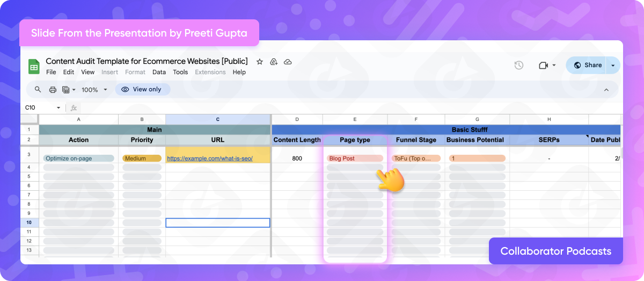Open the Data menu
This screenshot has width=644, height=281.
click(x=159, y=72)
